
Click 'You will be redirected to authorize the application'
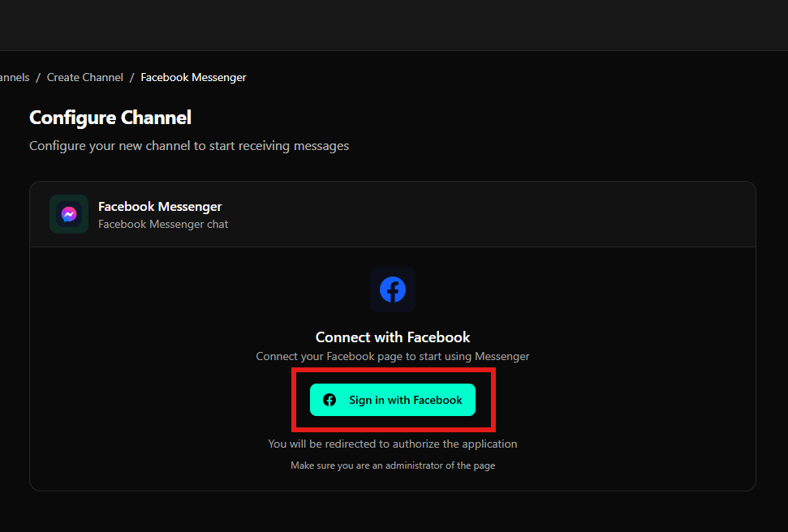(x=393, y=444)
